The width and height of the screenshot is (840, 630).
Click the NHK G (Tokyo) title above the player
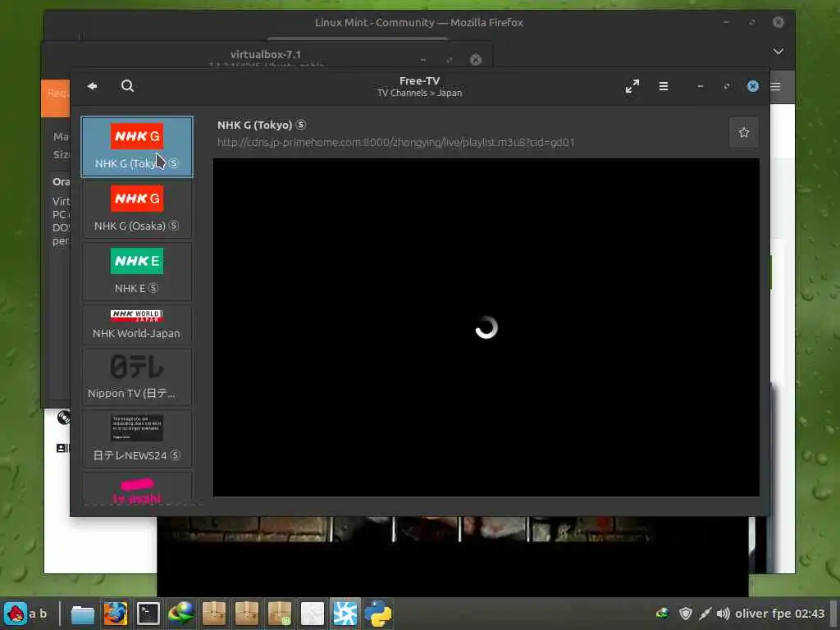pyautogui.click(x=254, y=125)
